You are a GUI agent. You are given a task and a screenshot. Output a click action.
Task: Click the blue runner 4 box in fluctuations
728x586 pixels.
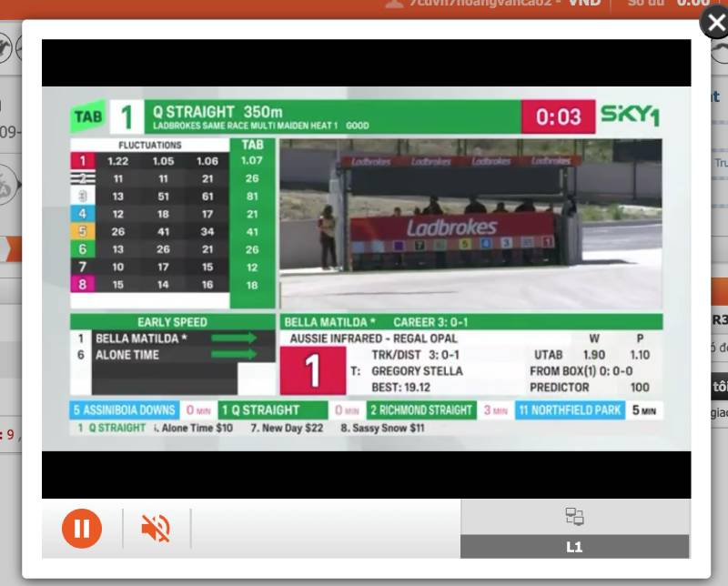[x=83, y=214]
